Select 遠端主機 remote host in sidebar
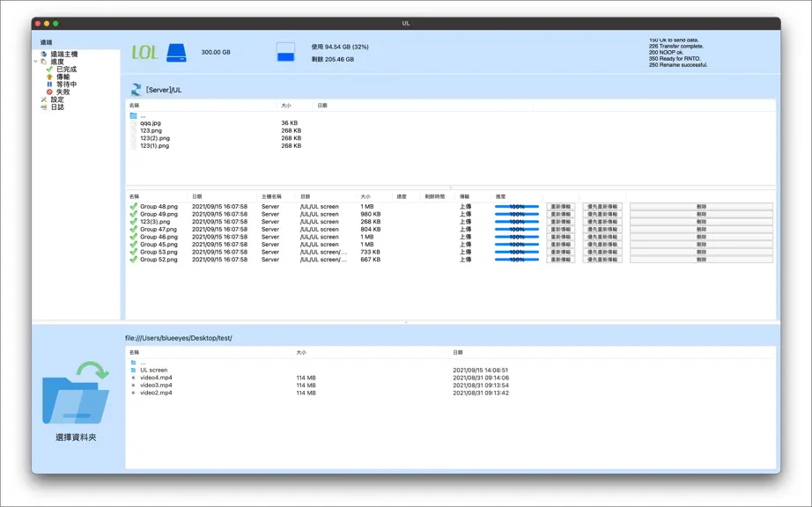Viewport: 812px width, 507px height. [63, 55]
